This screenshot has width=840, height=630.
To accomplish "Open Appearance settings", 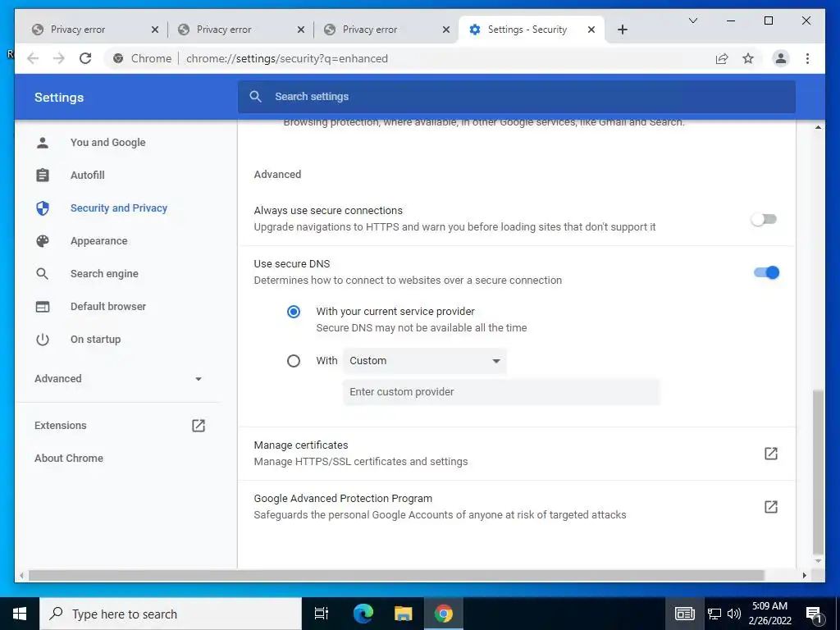I will click(x=98, y=241).
